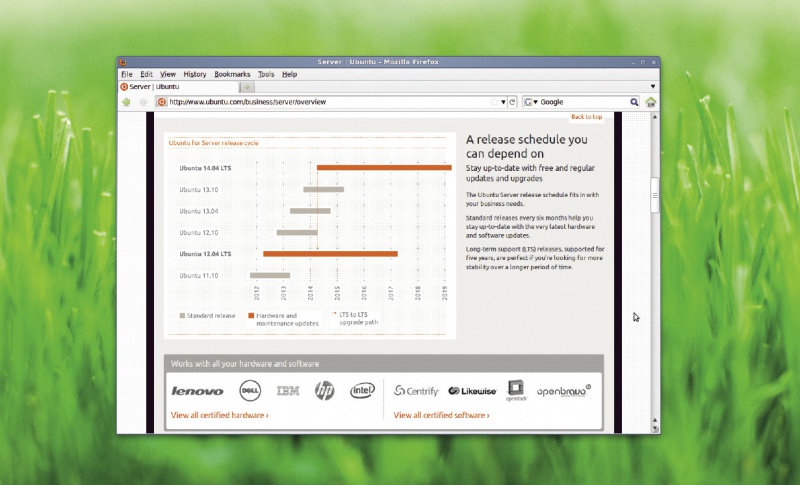Go to home page via house icon
This screenshot has height=485, width=800.
click(651, 102)
